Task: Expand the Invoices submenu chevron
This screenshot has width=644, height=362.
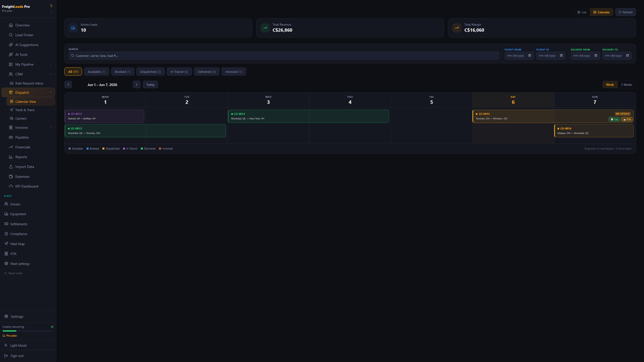Action: click(x=51, y=127)
